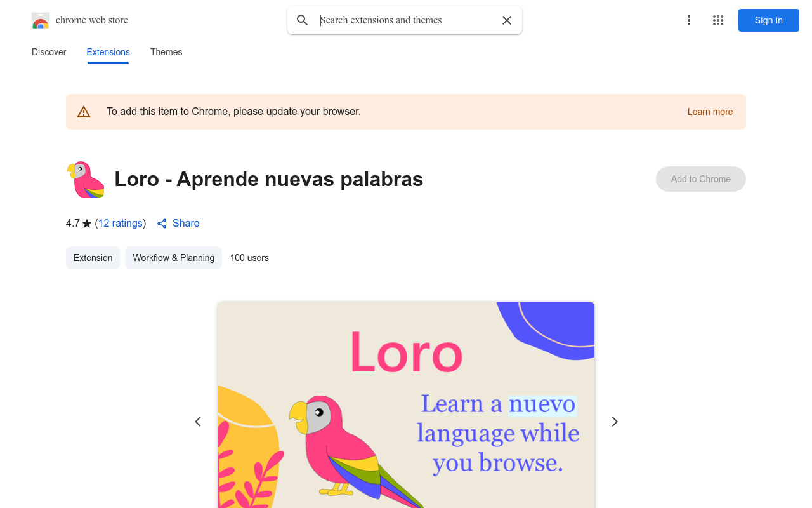Click the Loro promotional screenshot
Viewport: 812px width, 508px height.
[406, 405]
